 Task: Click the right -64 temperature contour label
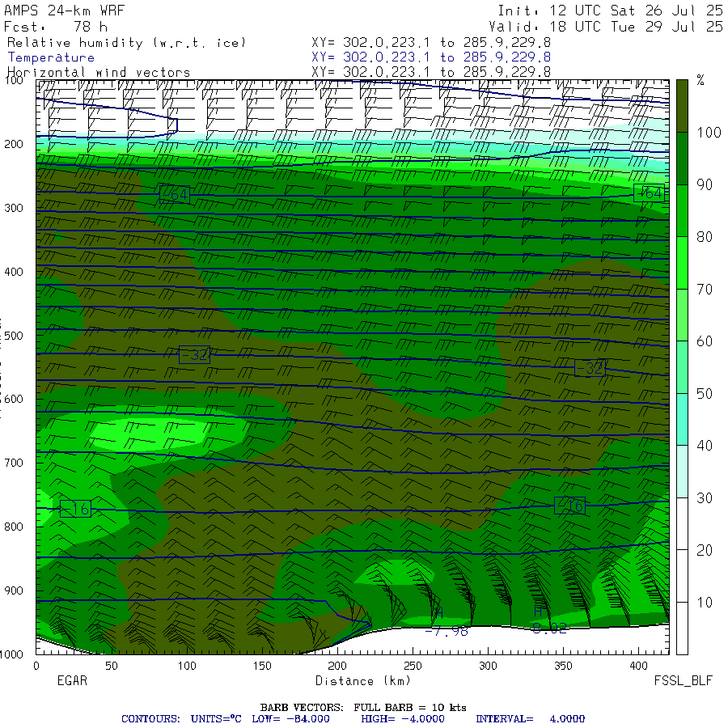(x=649, y=193)
